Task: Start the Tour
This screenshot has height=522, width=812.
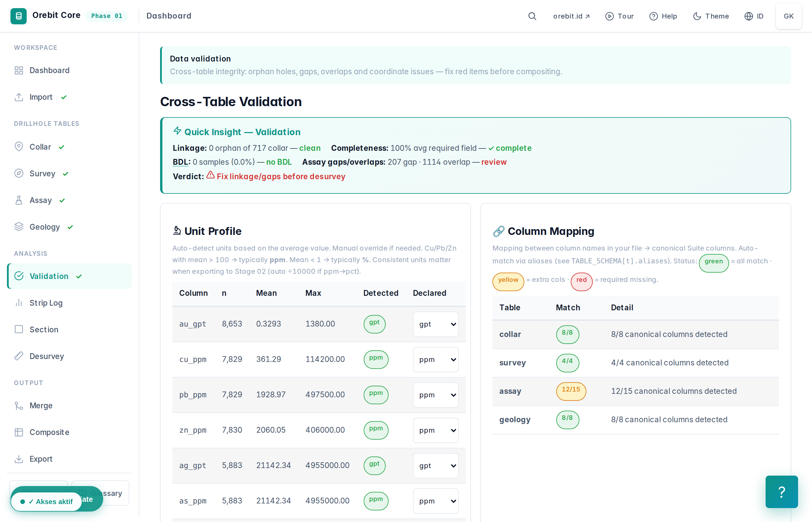Action: [619, 16]
